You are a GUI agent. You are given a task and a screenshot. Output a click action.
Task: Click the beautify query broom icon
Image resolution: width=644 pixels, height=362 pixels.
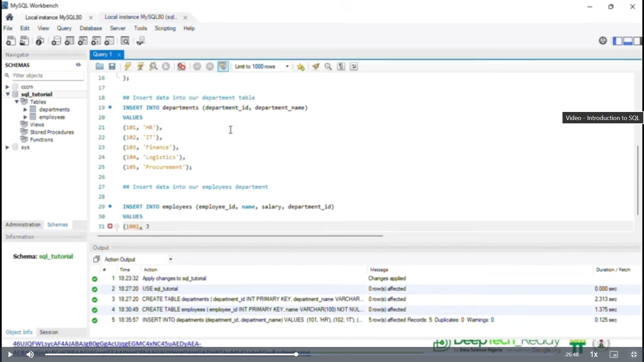[315, 66]
